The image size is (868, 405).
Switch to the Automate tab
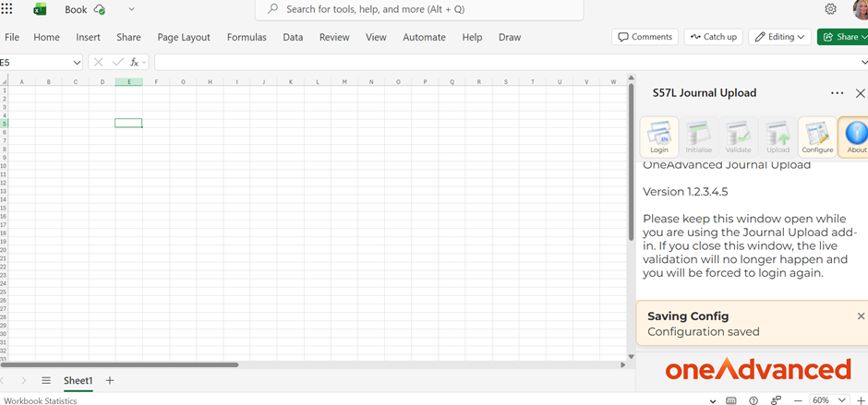coord(424,37)
